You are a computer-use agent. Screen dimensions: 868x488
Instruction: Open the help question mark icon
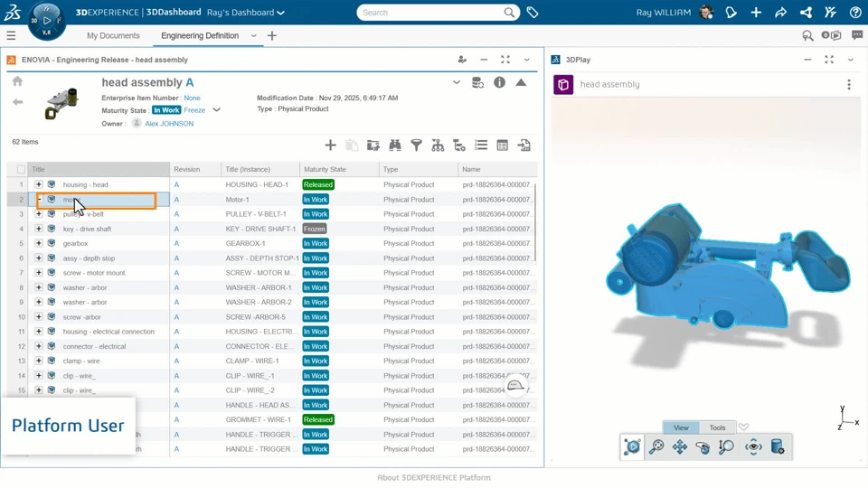tap(855, 12)
